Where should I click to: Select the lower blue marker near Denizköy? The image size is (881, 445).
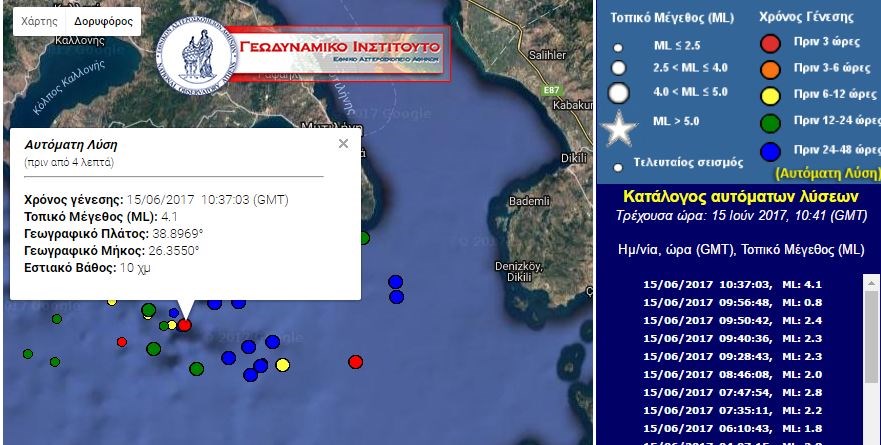pos(397,297)
